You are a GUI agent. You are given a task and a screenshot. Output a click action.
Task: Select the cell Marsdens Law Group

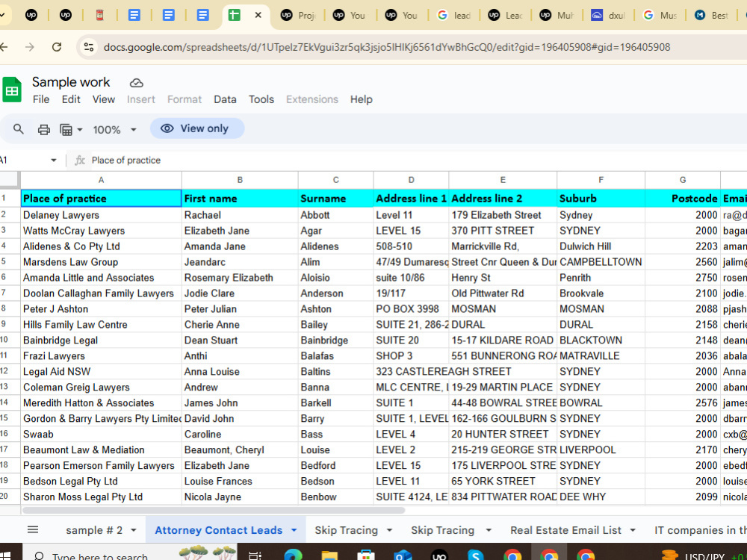point(101,262)
